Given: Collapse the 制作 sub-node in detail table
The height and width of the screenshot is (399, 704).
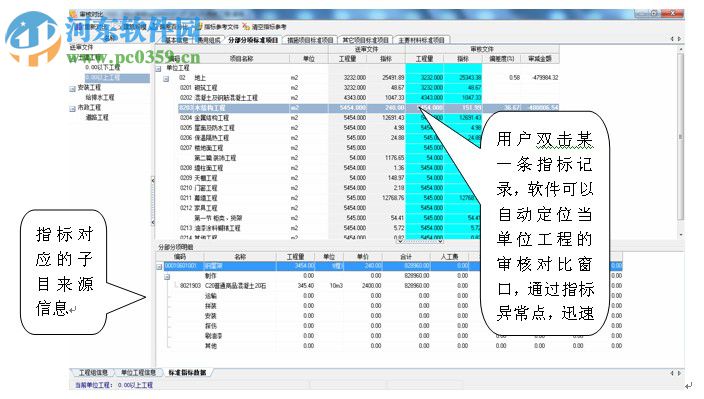Looking at the screenshot, I should 167,276.
